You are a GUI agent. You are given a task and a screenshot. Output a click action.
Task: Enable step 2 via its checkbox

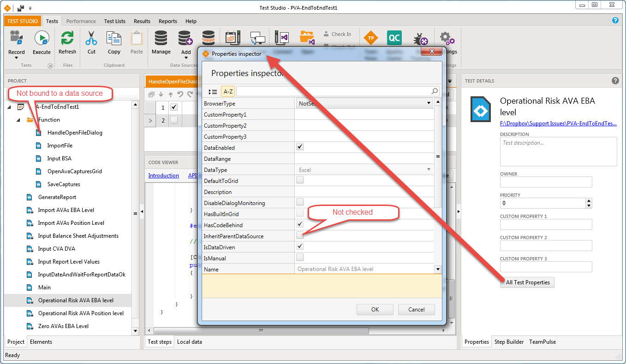[174, 120]
